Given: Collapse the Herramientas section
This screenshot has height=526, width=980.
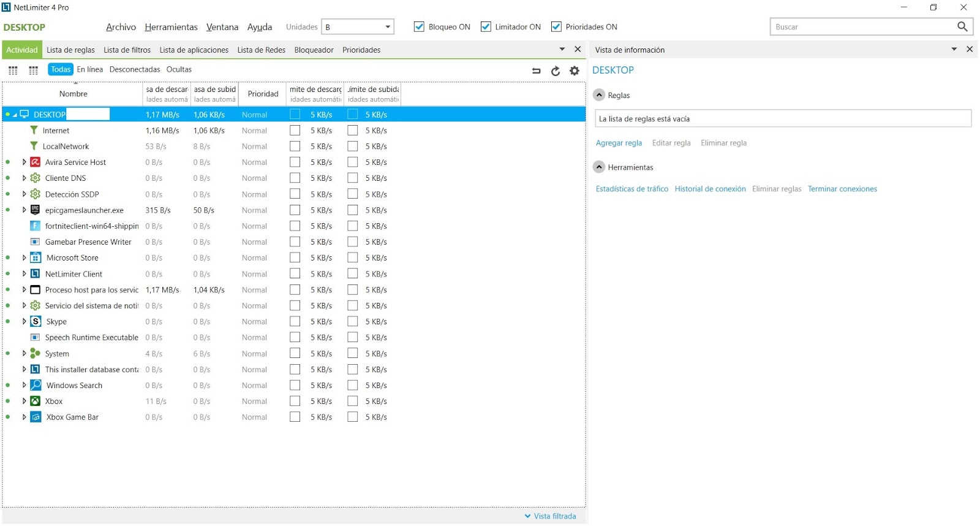Looking at the screenshot, I should pos(600,167).
